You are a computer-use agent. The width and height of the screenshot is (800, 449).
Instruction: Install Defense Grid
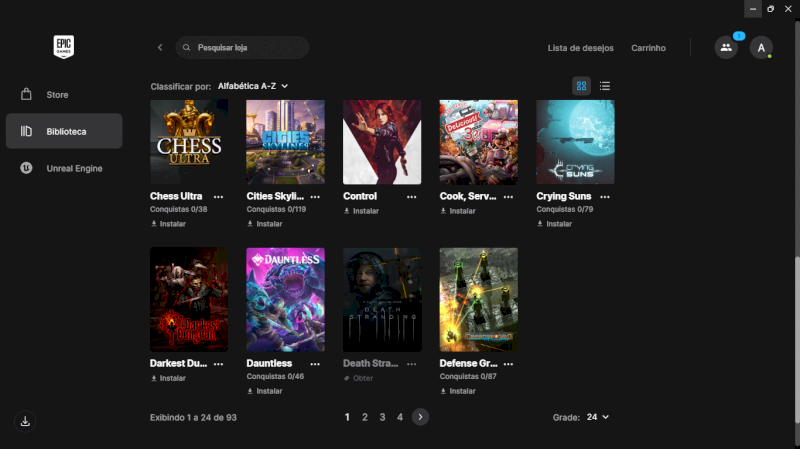point(458,391)
